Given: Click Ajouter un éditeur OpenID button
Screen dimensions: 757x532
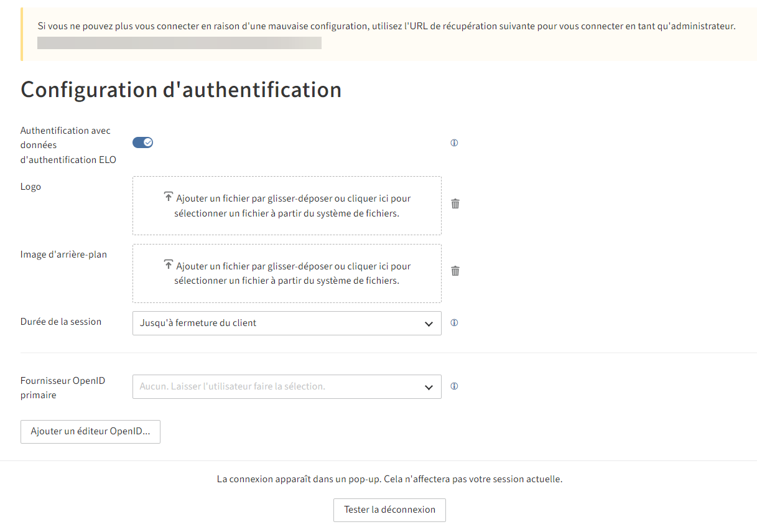Looking at the screenshot, I should point(90,432).
